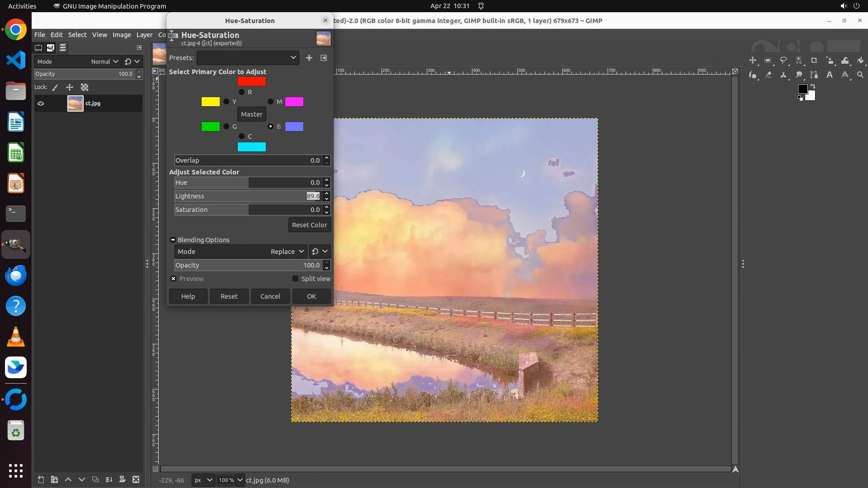This screenshot has width=868, height=488.
Task: Enable the Split view checkbox
Action: point(296,279)
